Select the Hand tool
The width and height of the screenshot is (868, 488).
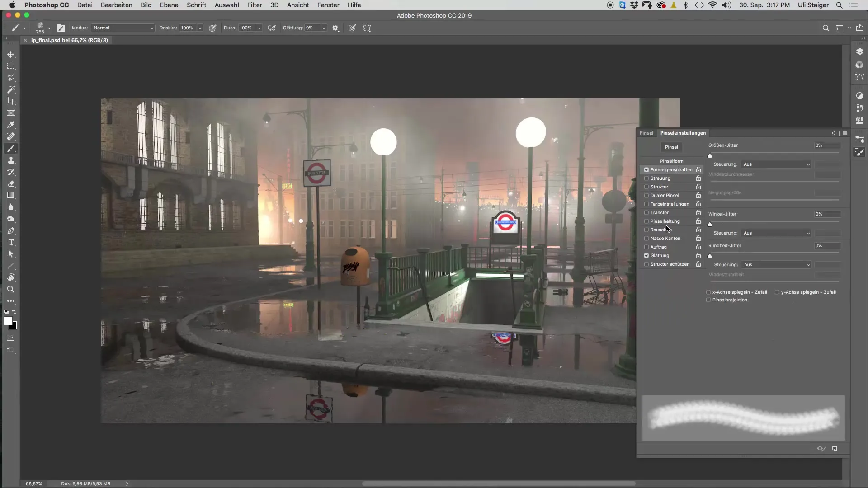11,277
